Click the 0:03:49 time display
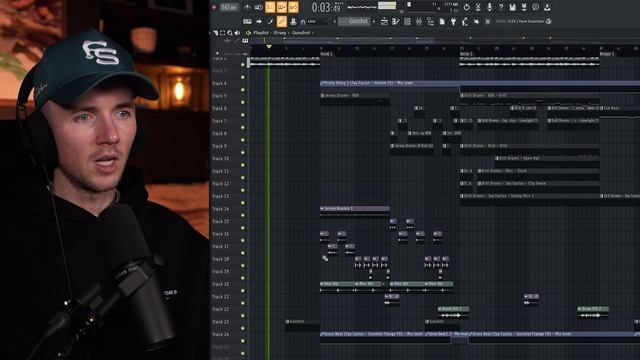Viewport: 640px width, 360px height. coord(327,7)
